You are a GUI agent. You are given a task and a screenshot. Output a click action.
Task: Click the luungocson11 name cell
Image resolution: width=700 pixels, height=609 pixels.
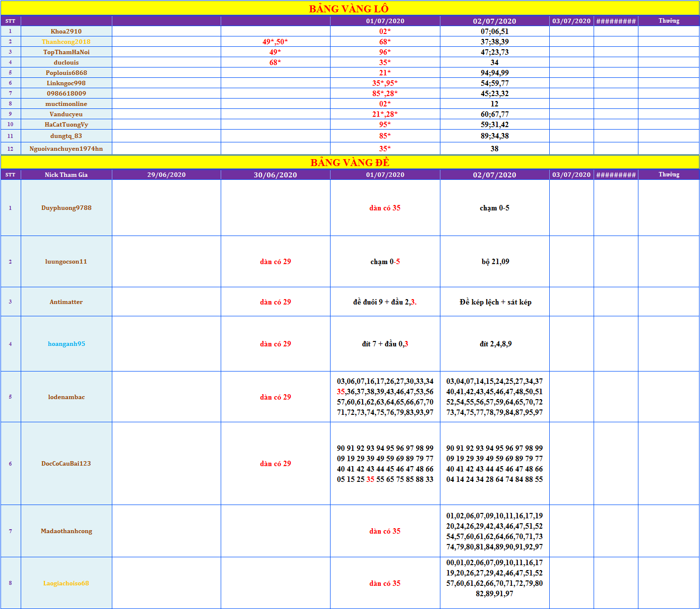point(67,261)
